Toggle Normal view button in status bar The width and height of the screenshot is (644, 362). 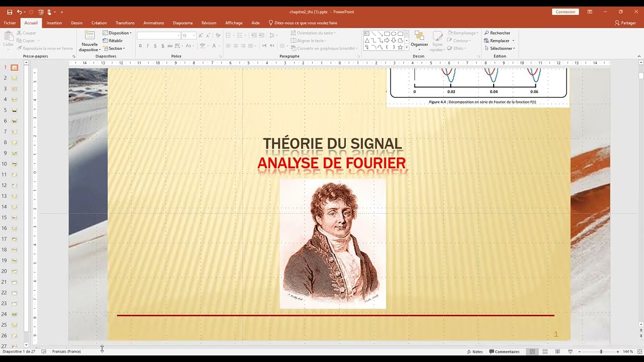(x=532, y=351)
